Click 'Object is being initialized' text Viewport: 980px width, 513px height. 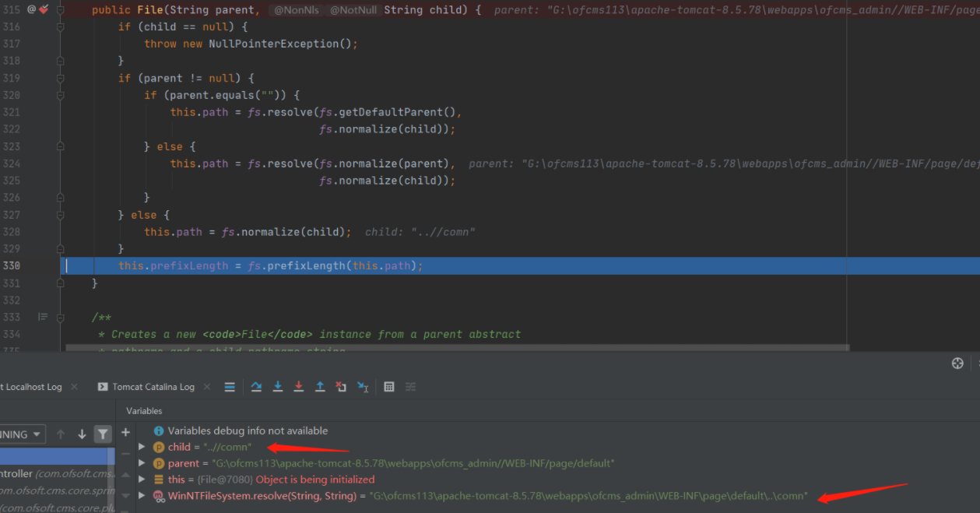(315, 480)
